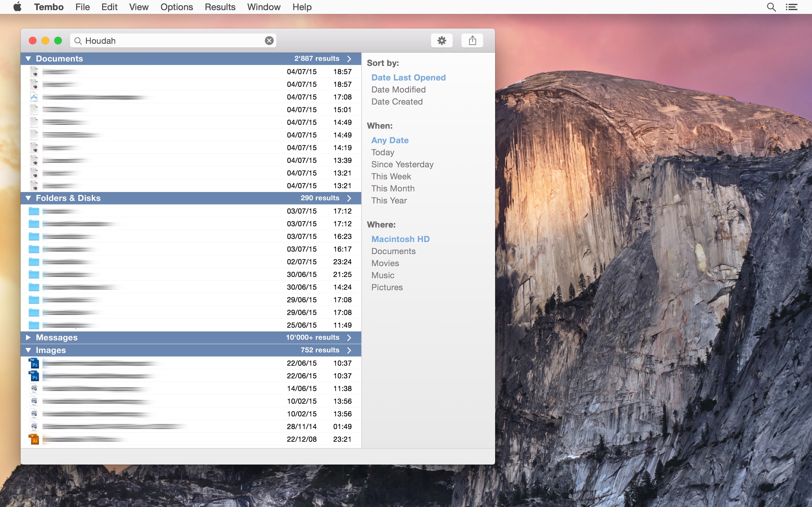Click the document icon dated 04/07/15 17:08
Image resolution: width=812 pixels, height=507 pixels.
(x=34, y=97)
